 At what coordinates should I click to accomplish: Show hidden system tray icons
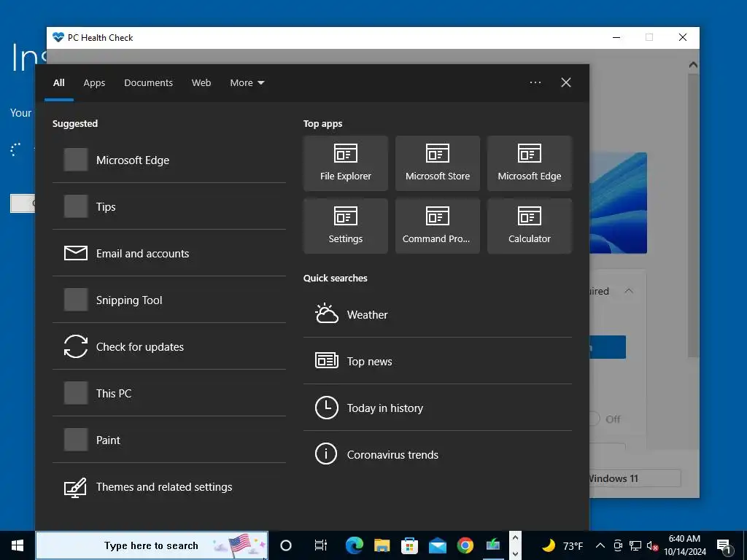tap(600, 545)
